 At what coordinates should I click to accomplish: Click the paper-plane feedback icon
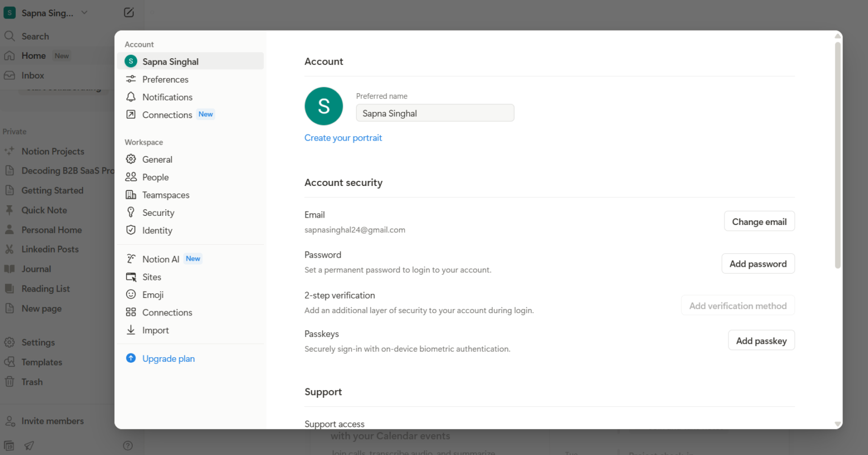[29, 446]
